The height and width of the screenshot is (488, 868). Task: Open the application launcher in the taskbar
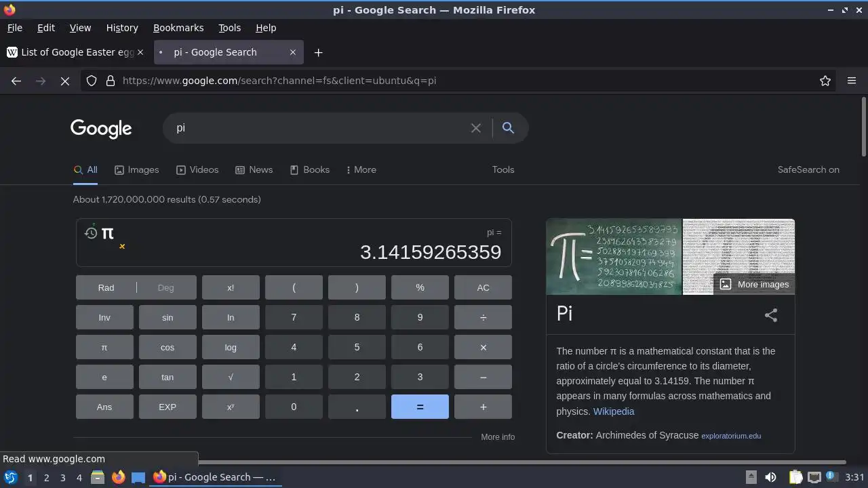[x=10, y=477]
